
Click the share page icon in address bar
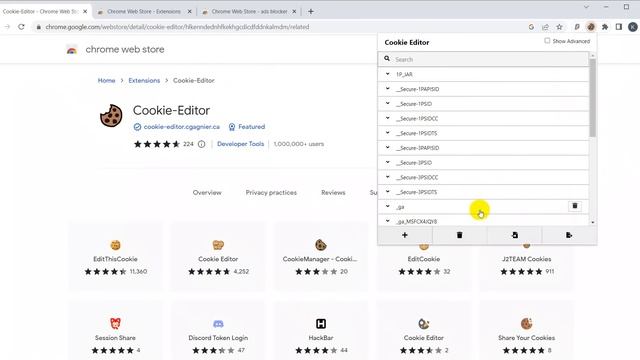coord(545,27)
